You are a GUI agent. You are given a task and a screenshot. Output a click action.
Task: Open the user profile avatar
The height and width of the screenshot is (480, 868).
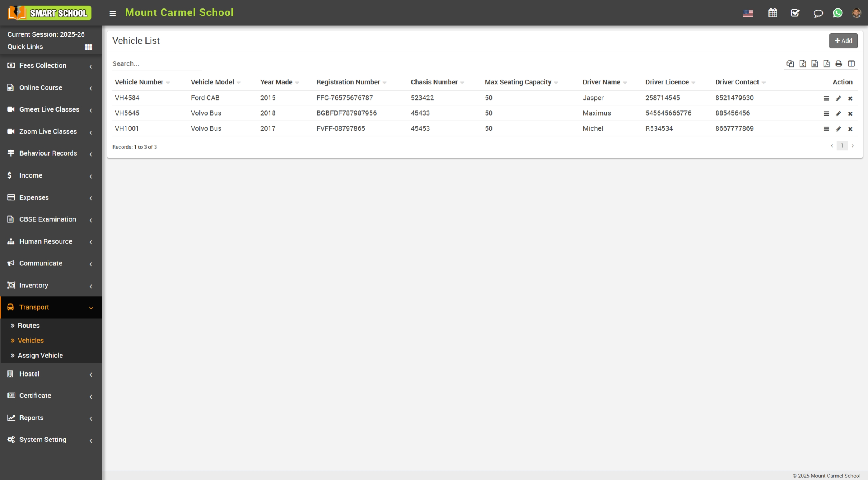tap(856, 13)
